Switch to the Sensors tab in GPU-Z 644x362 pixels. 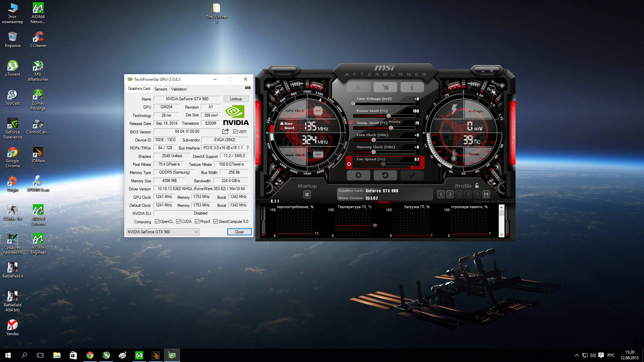pyautogui.click(x=161, y=89)
